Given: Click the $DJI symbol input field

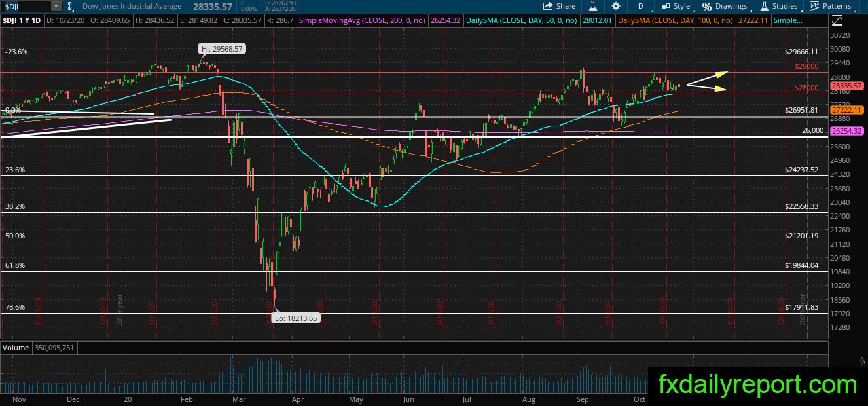Looking at the screenshot, I should pyautogui.click(x=26, y=6).
